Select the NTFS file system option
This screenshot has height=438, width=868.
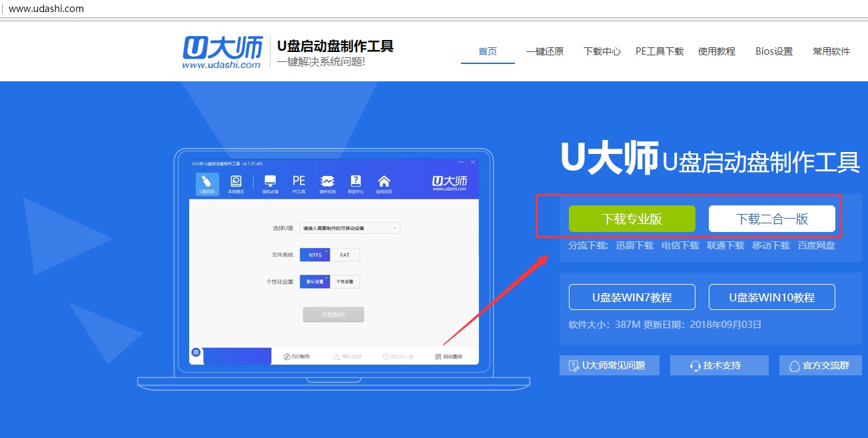click(x=315, y=255)
